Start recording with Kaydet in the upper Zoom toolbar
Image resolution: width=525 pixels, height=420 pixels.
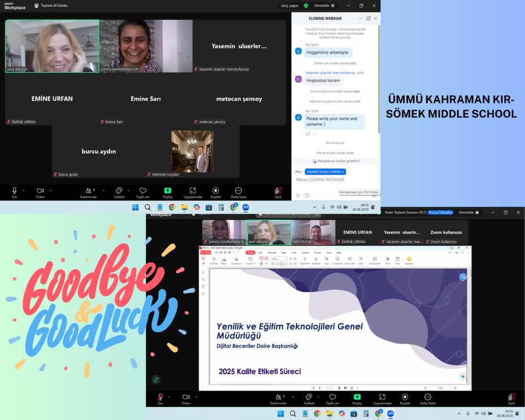pos(215,191)
